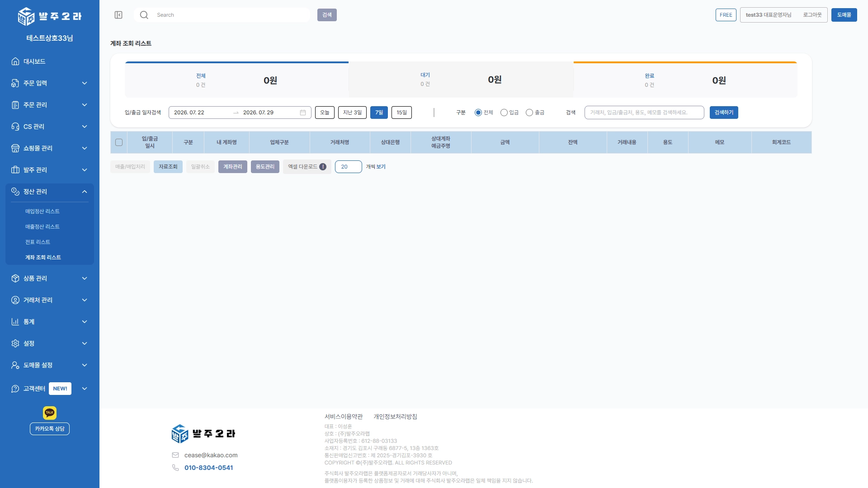Expand the 주문 관리 menu chevron
The image size is (868, 488).
pyautogui.click(x=85, y=105)
